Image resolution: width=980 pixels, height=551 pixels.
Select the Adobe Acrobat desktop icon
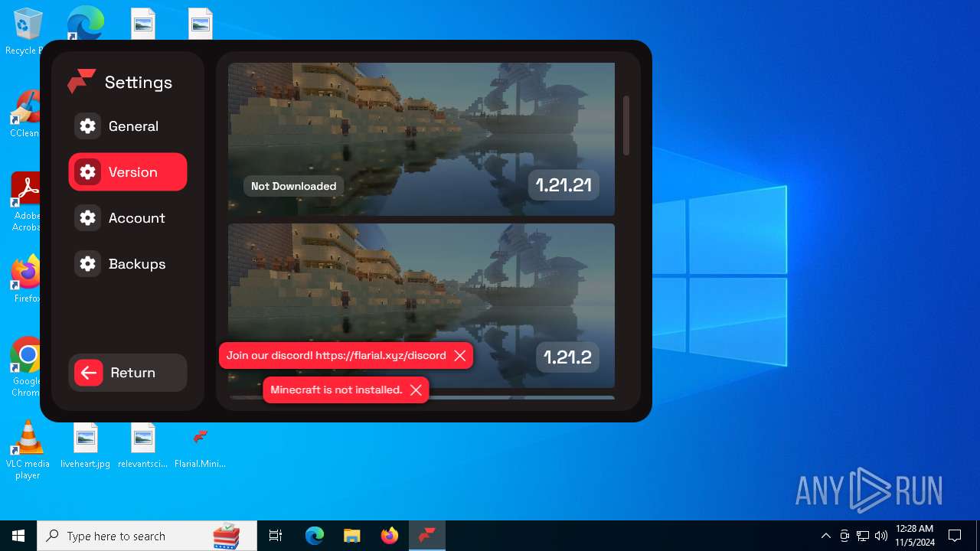(25, 202)
